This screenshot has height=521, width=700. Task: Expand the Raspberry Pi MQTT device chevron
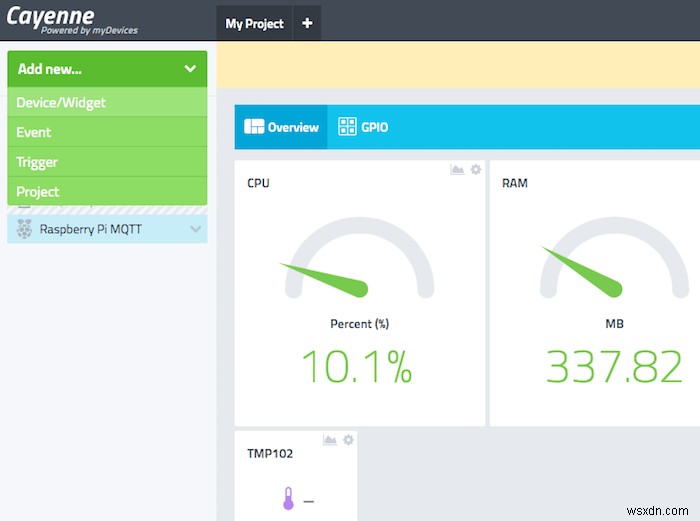click(196, 229)
